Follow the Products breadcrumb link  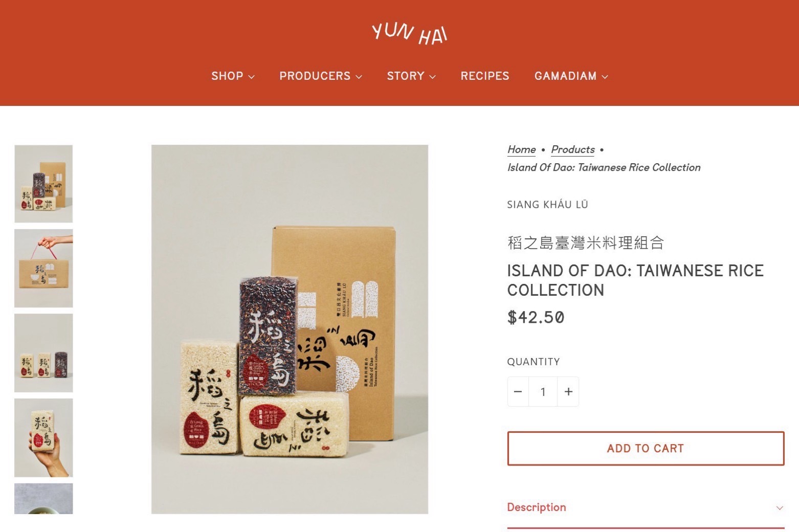pos(573,149)
